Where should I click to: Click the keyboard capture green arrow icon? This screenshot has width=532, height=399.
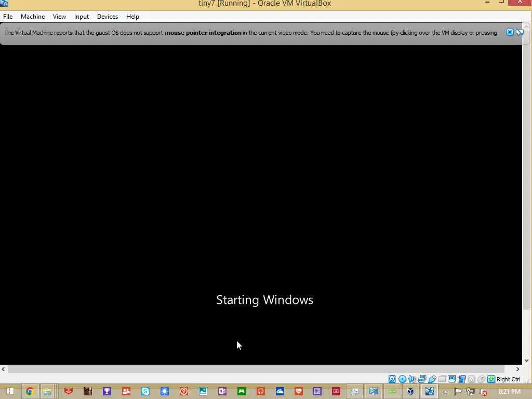point(491,379)
